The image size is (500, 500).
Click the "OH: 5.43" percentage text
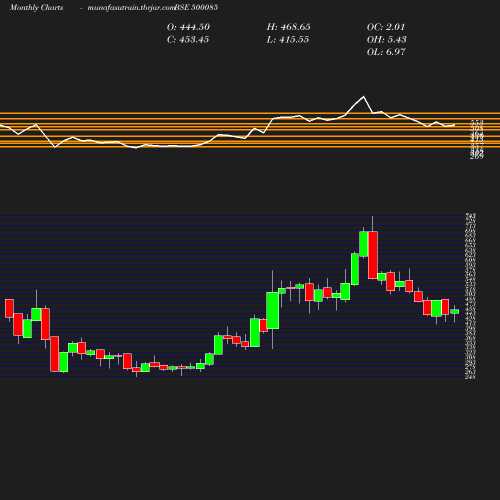click(x=386, y=40)
